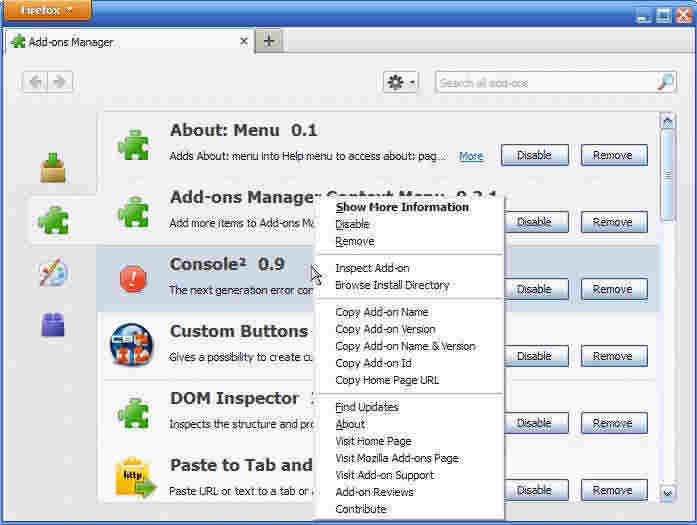The width and height of the screenshot is (697, 525).
Task: Click the Add-ons Manager Context Menu icon
Action: click(133, 212)
